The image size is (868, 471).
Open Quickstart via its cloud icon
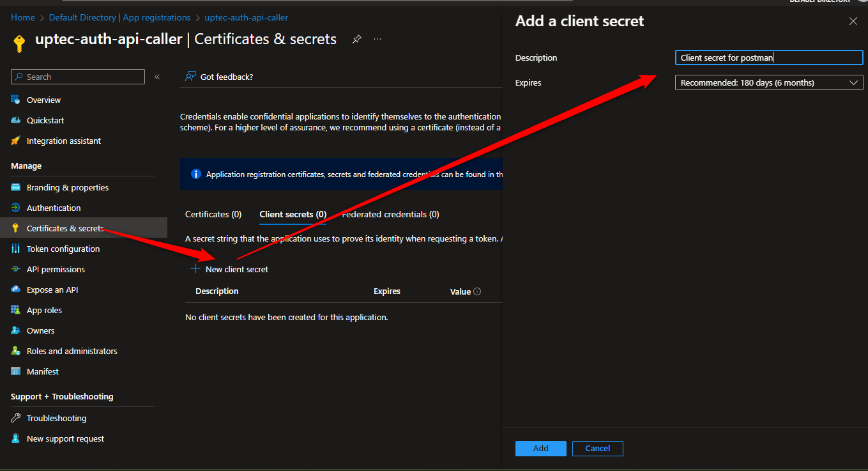click(x=16, y=120)
